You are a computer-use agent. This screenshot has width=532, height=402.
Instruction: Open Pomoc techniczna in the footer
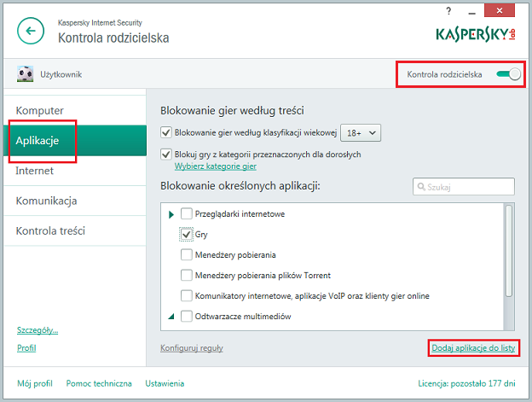click(x=99, y=384)
